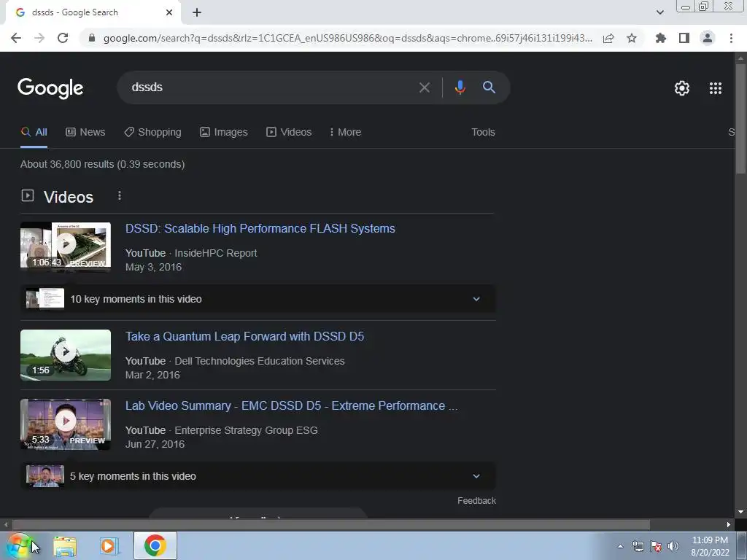Click the vertical scrollbar thumb
Screen dimensions: 747x560
click(x=740, y=118)
